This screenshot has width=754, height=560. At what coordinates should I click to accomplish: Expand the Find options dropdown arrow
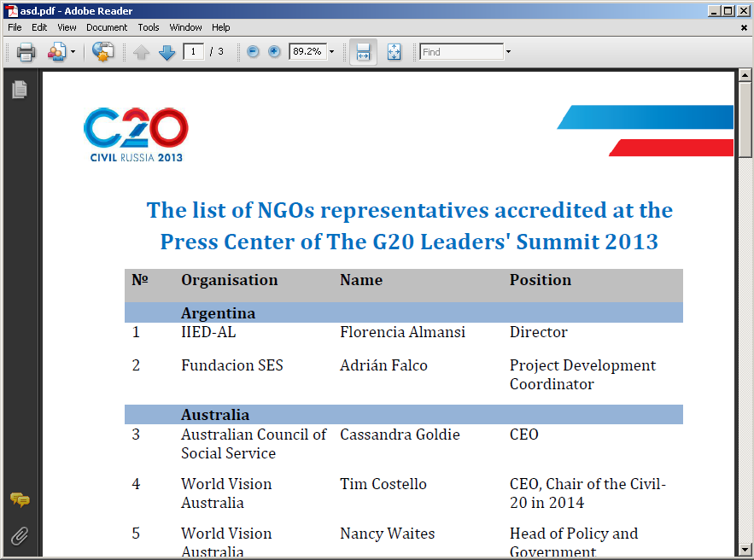tap(509, 52)
